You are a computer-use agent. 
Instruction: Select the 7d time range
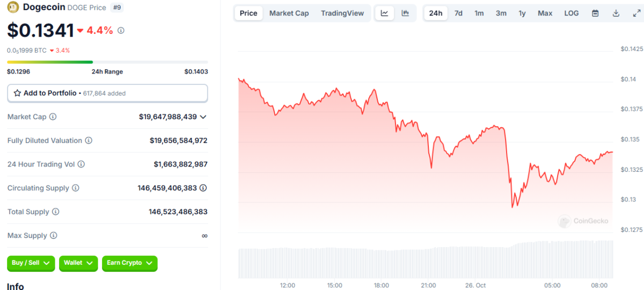click(x=458, y=13)
